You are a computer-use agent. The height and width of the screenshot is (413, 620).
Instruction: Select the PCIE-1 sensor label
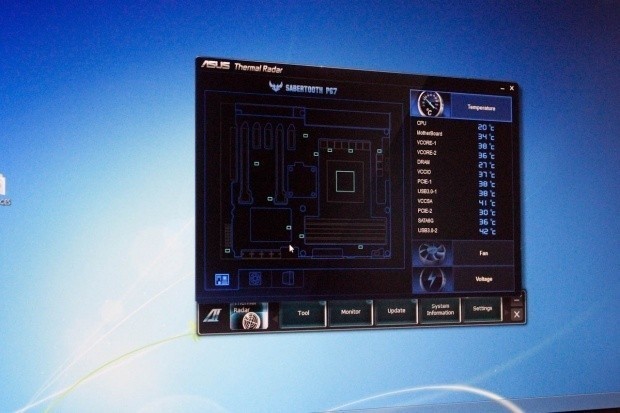[425, 182]
